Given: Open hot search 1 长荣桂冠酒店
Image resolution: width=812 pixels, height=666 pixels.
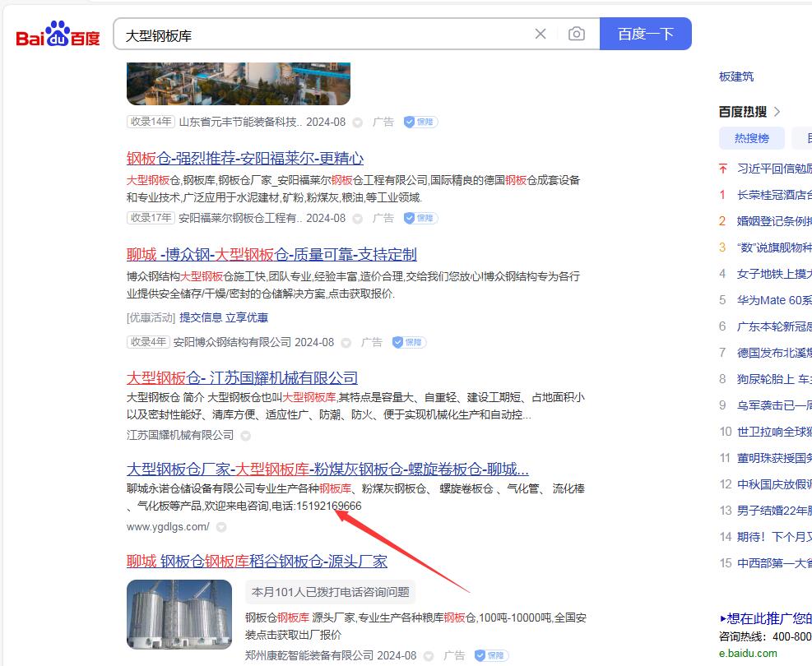Looking at the screenshot, I should [774, 195].
